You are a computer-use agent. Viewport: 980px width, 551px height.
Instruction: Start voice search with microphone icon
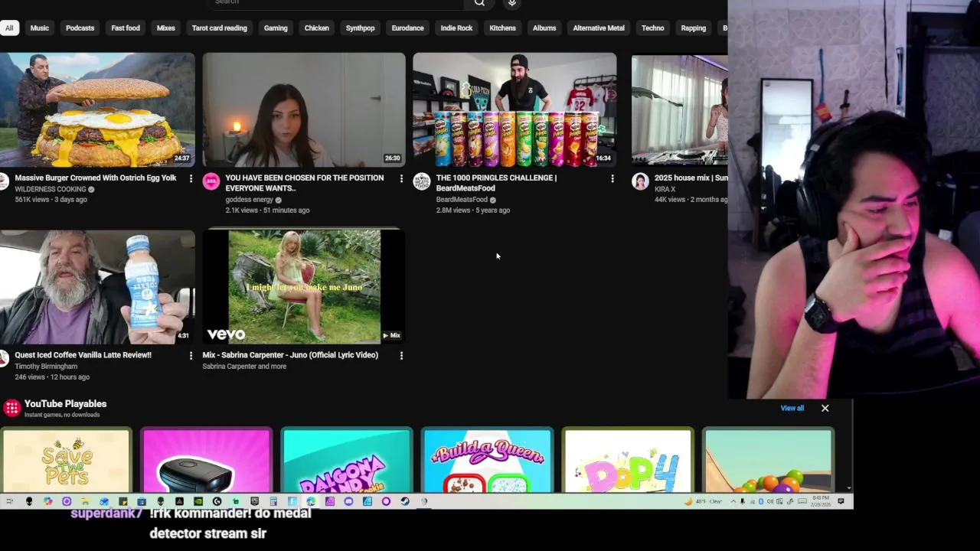point(512,3)
